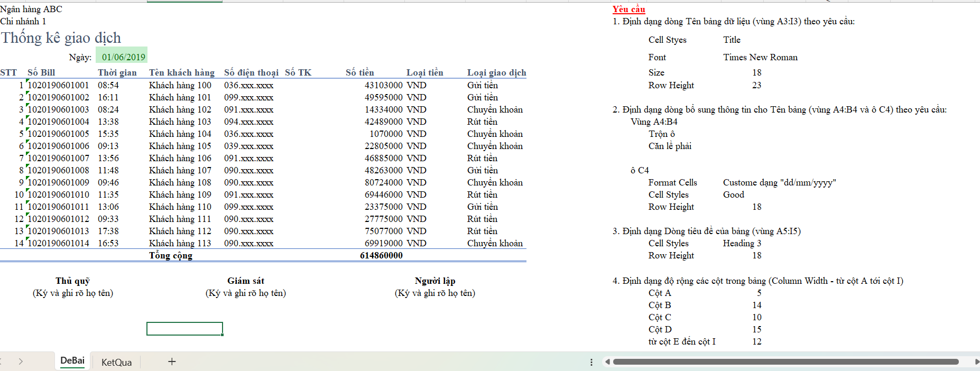
Task: Click the horizontal scrollbar right arrow
Action: (x=976, y=362)
